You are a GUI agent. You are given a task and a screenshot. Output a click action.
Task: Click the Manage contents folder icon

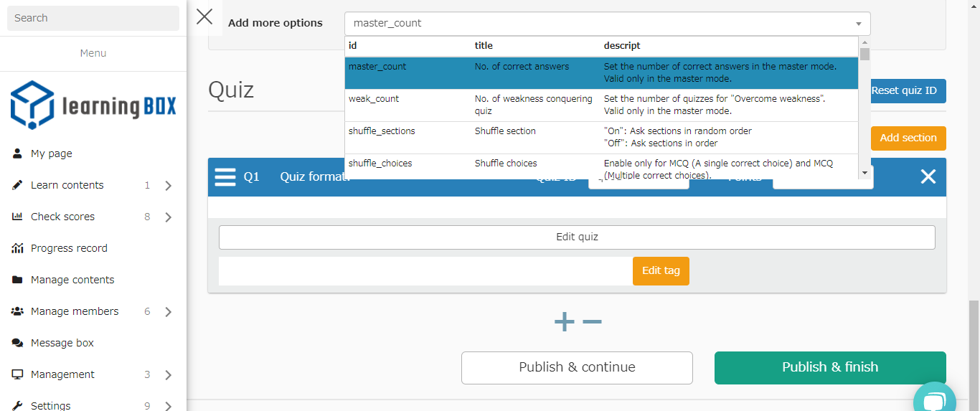click(x=17, y=280)
